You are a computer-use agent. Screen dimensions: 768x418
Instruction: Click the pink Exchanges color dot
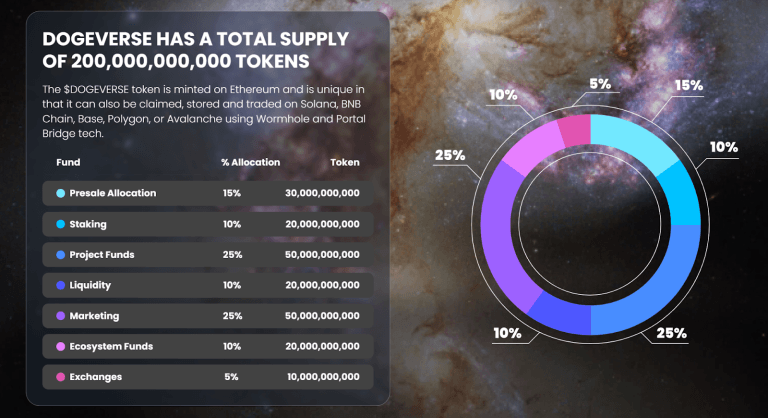point(61,377)
